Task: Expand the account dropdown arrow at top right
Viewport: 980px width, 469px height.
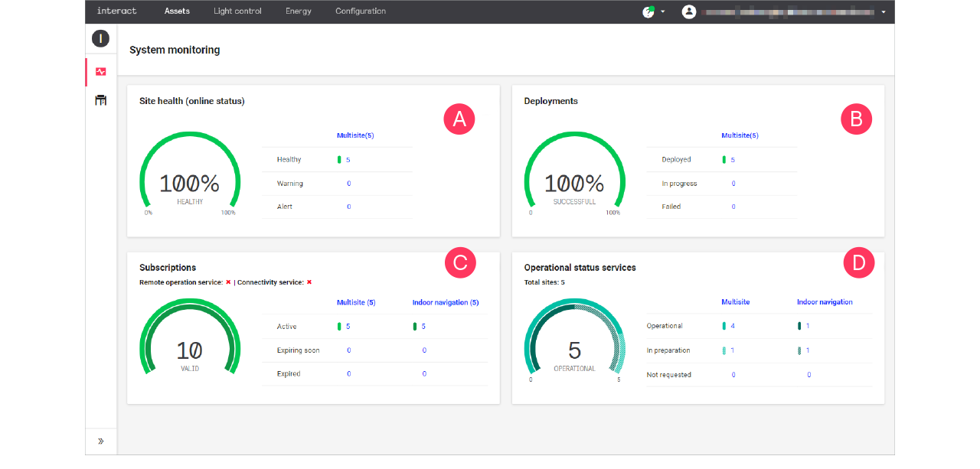Action: coord(884,11)
